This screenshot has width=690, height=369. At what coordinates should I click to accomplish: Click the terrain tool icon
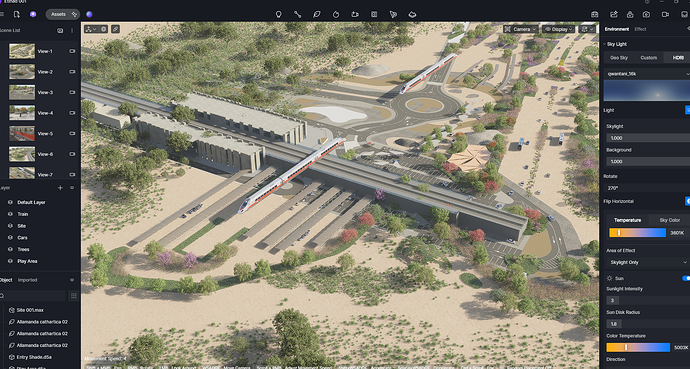click(412, 15)
